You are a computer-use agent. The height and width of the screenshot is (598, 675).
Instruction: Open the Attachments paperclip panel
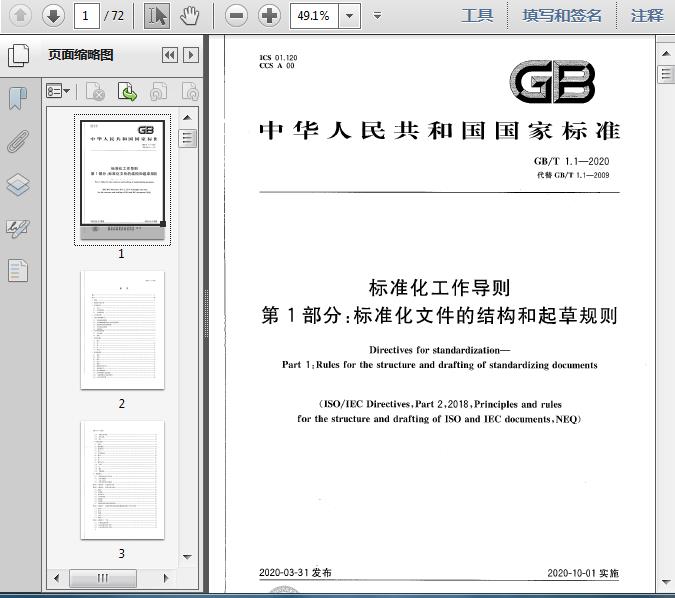(18, 141)
